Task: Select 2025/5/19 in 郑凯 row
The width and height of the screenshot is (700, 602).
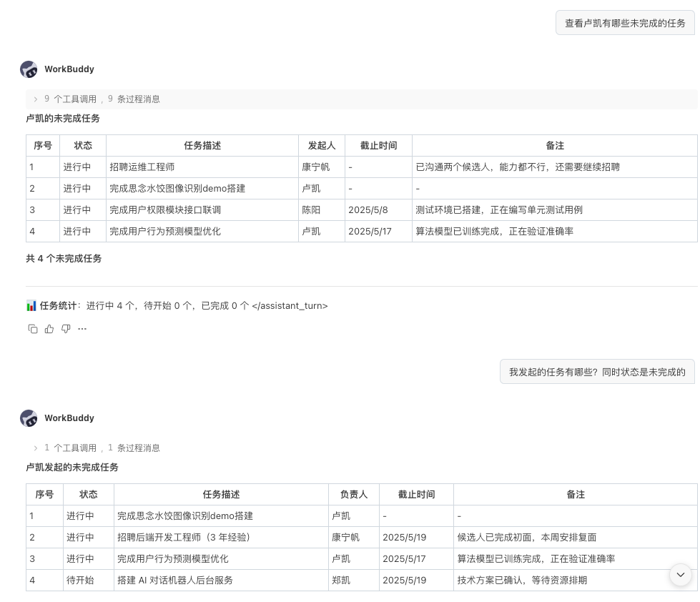Action: click(x=416, y=580)
